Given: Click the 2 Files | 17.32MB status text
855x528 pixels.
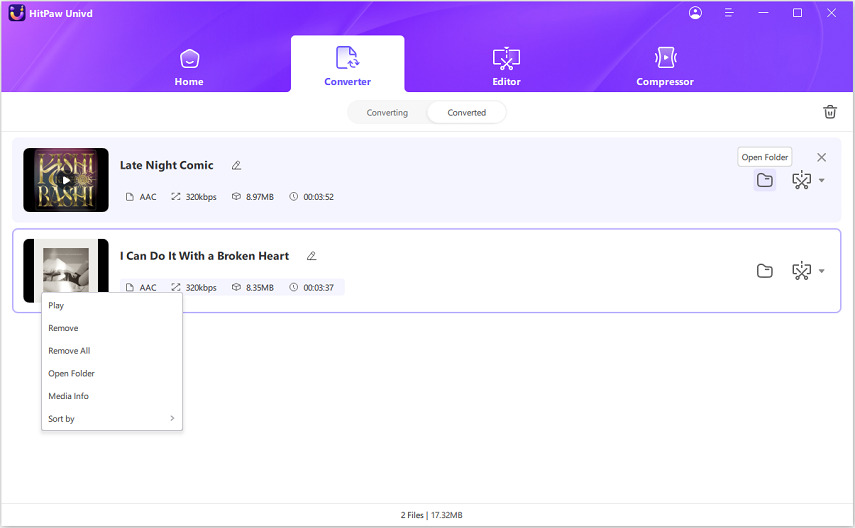Looking at the screenshot, I should click(431, 515).
